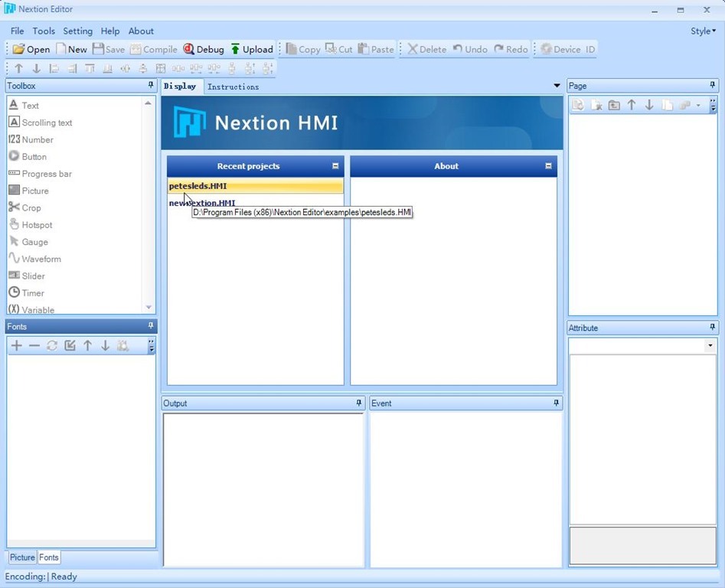Open the Setting menu

tap(77, 31)
